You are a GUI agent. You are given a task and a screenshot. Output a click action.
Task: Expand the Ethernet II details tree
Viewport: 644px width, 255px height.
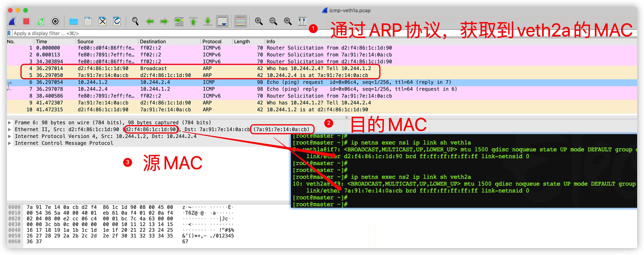click(x=10, y=129)
